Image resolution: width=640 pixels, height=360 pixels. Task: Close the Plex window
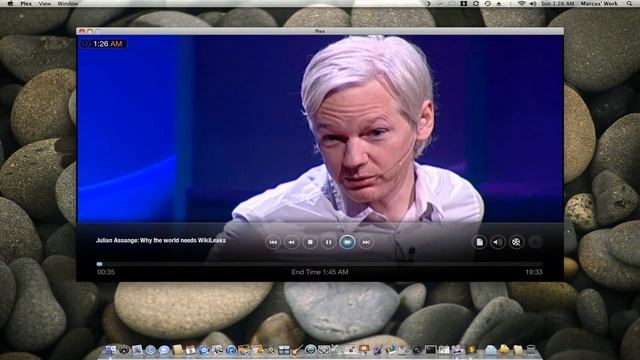click(x=82, y=31)
